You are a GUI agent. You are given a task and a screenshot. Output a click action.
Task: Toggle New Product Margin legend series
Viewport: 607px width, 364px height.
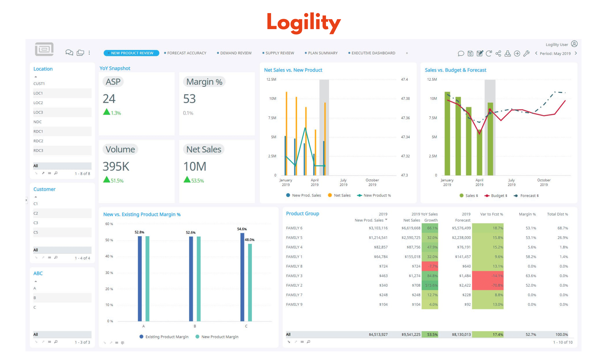pyautogui.click(x=217, y=337)
